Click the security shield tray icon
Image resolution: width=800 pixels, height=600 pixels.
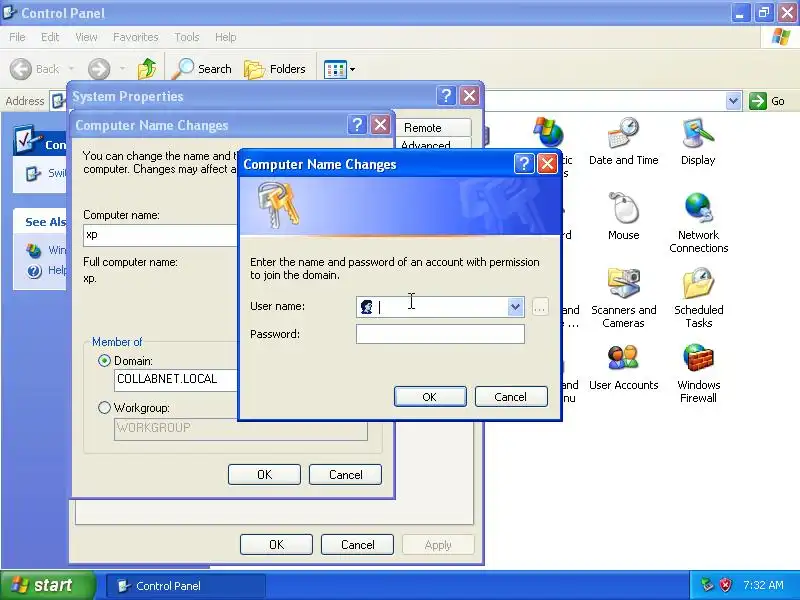coord(726,585)
